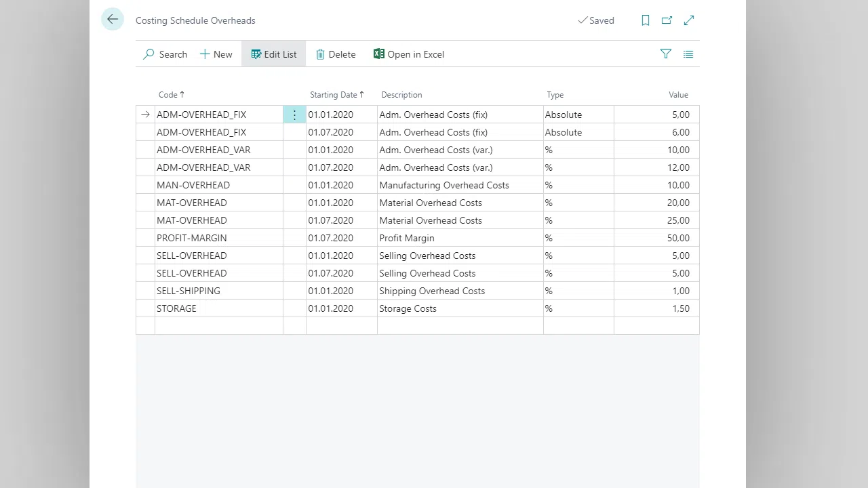Select value 25,00 for MAT-OVERHEAD
The height and width of the screenshot is (488, 868).
656,220
